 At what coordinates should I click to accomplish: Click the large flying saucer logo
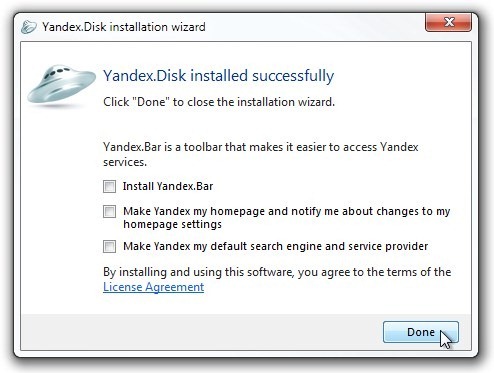tap(61, 85)
